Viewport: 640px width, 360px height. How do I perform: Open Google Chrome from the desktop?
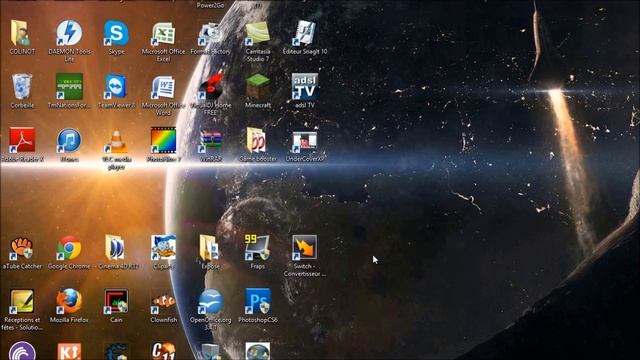click(x=69, y=248)
